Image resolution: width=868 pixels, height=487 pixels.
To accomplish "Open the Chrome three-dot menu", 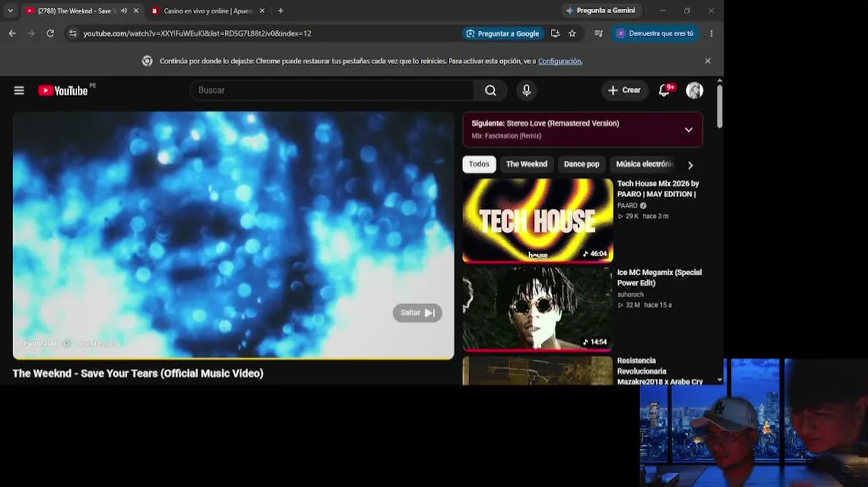I will click(711, 33).
